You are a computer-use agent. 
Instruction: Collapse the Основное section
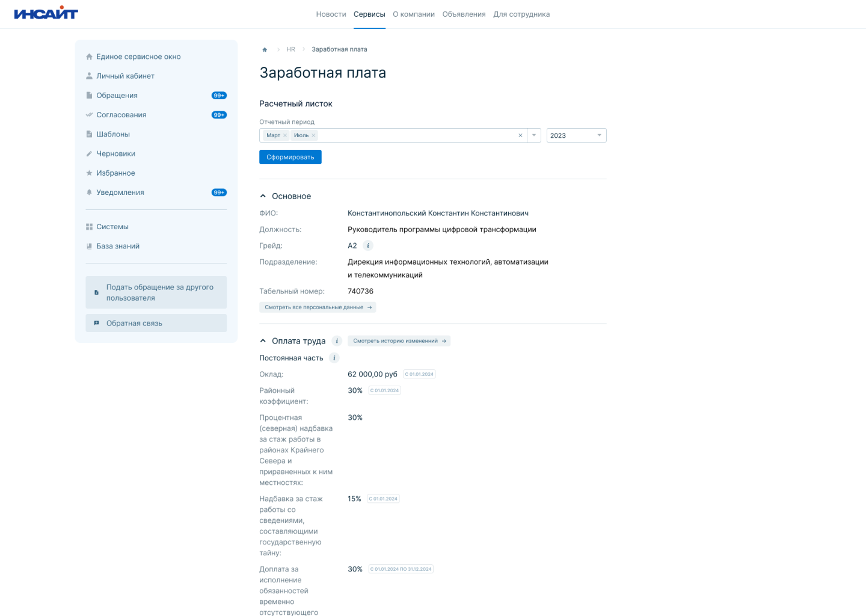pyautogui.click(x=263, y=196)
